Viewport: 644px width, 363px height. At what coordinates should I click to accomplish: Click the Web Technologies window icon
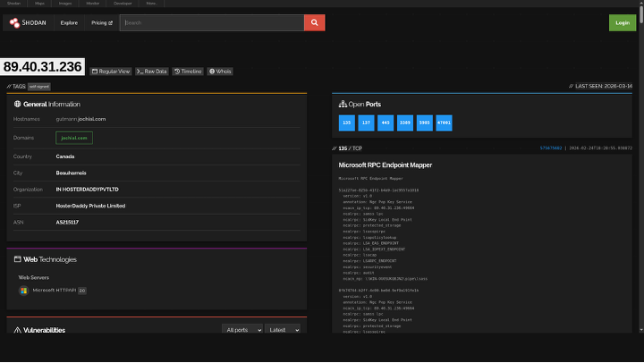point(17,259)
